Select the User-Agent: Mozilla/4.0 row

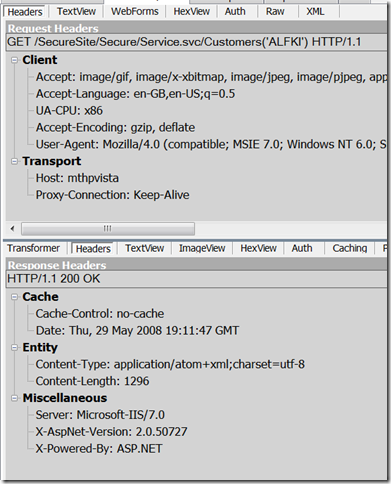211,144
